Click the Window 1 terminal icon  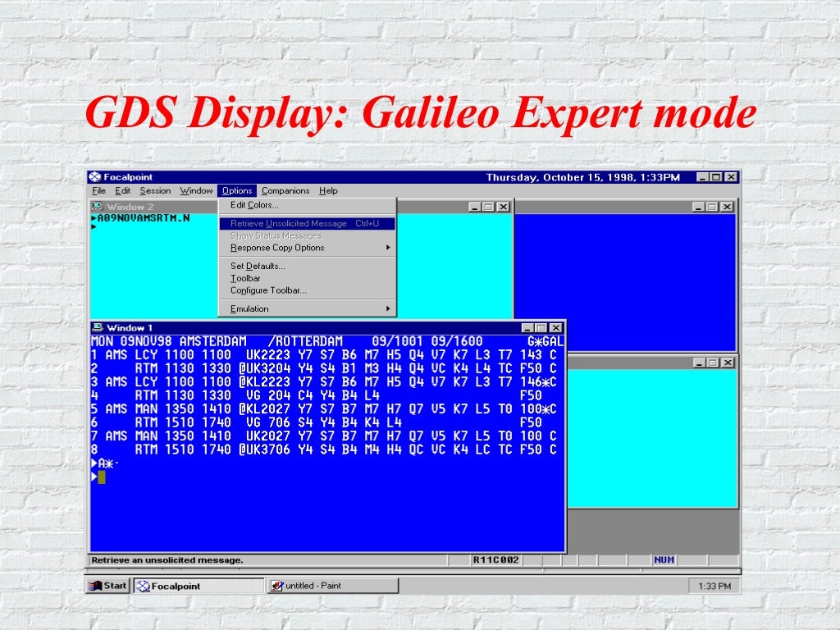tap(98, 327)
